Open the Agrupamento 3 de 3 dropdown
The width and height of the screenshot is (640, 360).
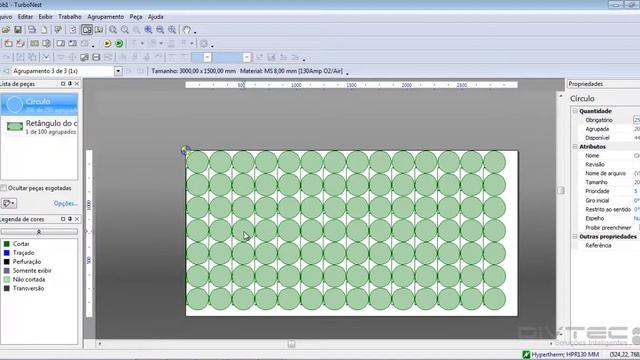coord(118,71)
